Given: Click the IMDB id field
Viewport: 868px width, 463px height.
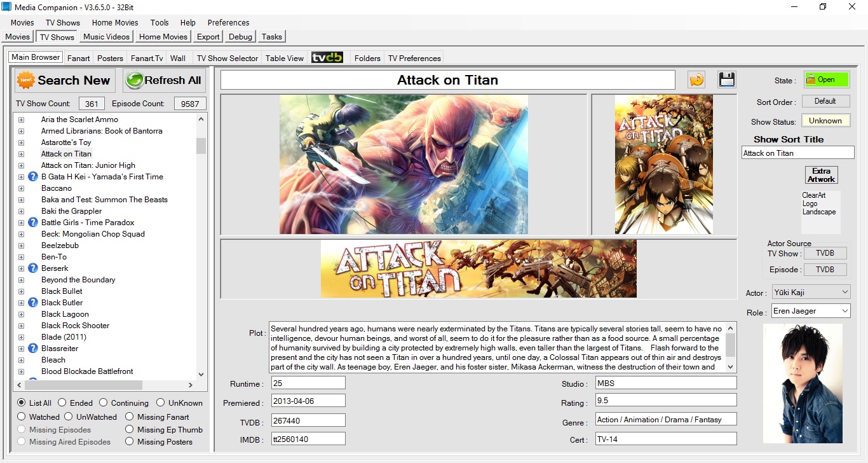Looking at the screenshot, I should [308, 438].
